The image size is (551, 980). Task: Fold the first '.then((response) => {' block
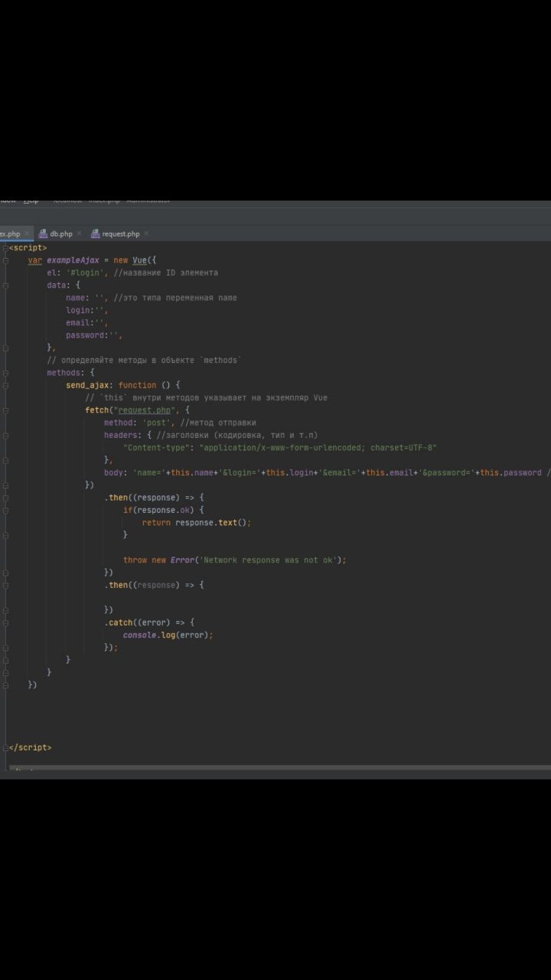click(x=5, y=498)
